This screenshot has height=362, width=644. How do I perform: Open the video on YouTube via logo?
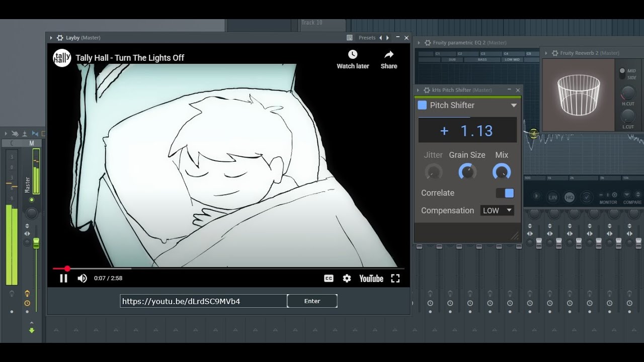tap(371, 278)
